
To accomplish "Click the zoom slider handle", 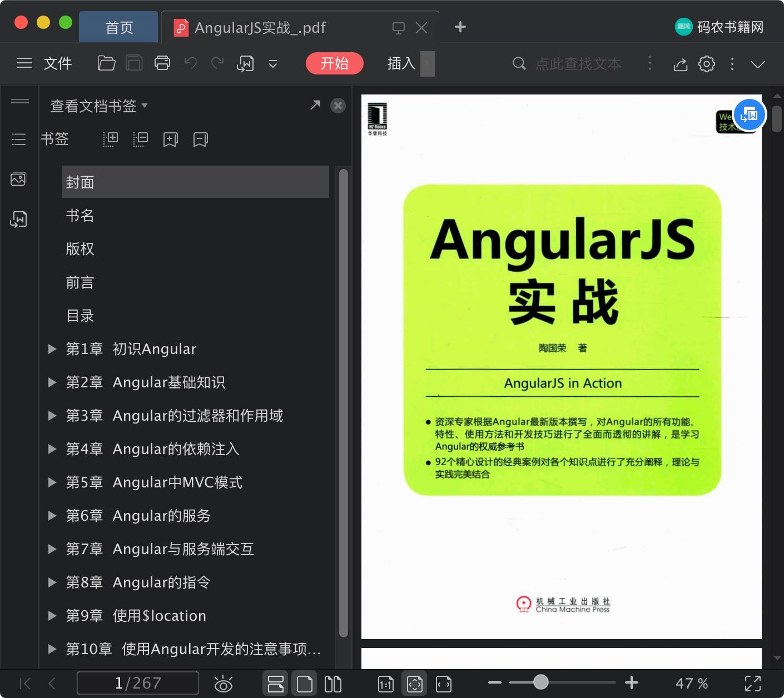I will (x=541, y=682).
